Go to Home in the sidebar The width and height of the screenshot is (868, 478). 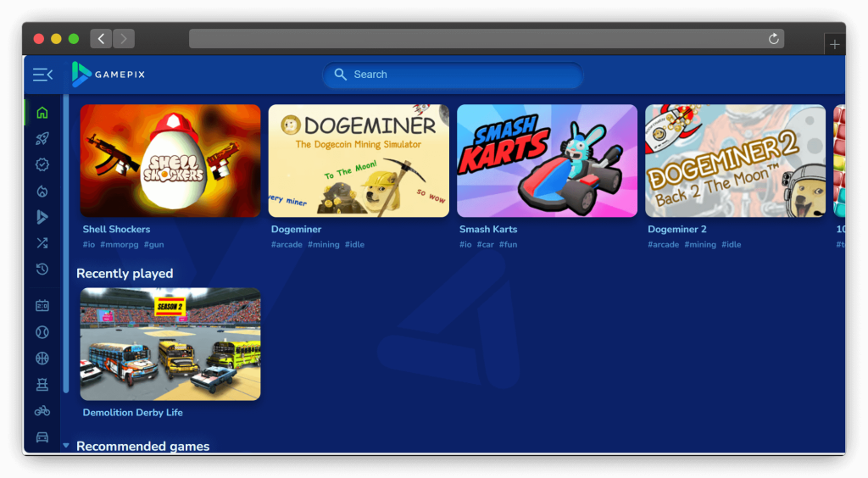(42, 113)
